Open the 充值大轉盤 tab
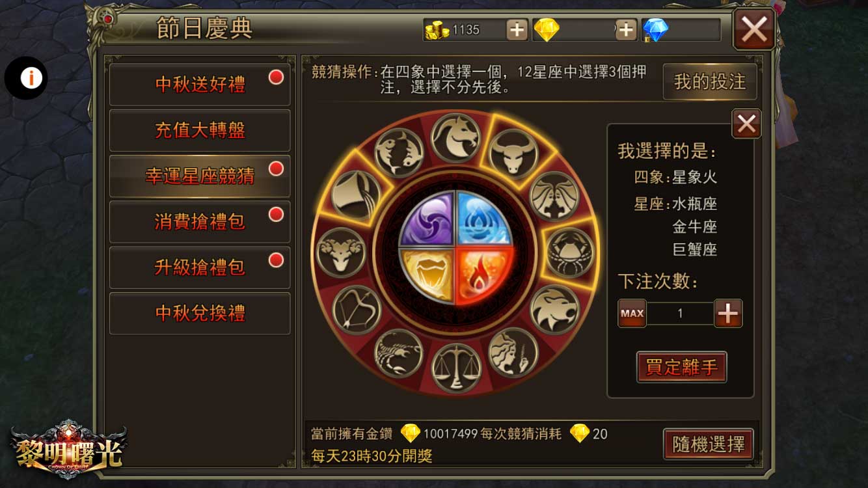The width and height of the screenshot is (868, 488). [x=200, y=130]
